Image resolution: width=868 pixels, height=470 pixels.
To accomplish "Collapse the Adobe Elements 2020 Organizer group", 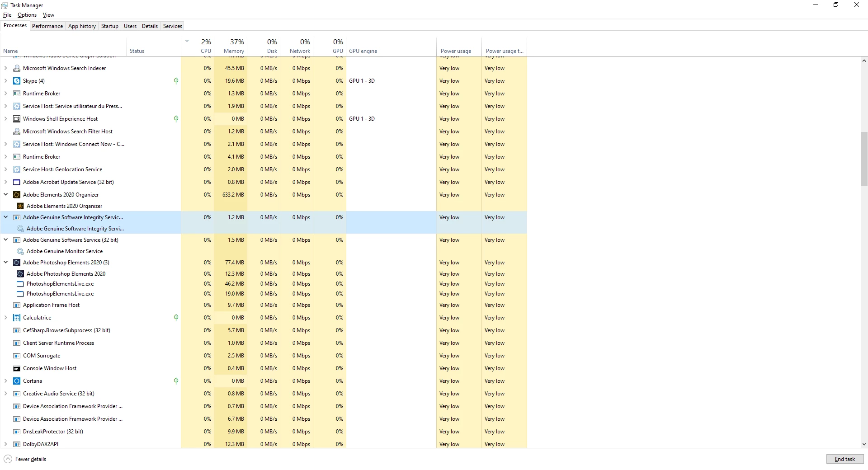I will coord(5,195).
